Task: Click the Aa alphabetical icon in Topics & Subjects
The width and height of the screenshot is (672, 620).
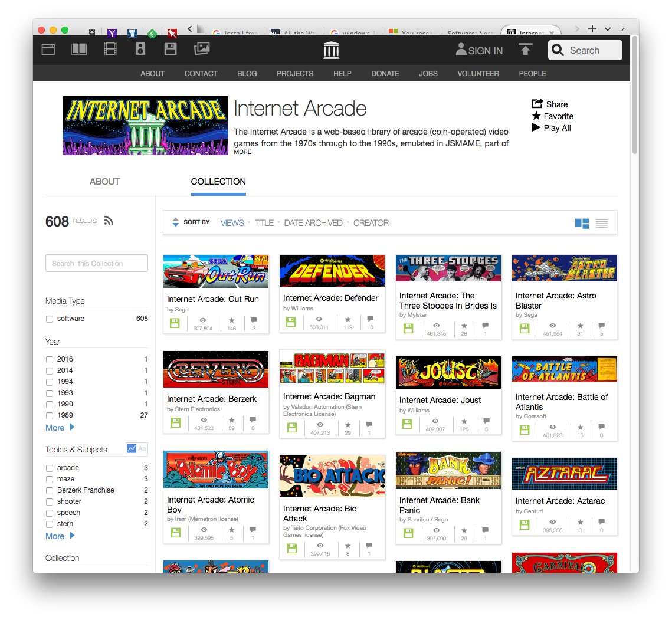Action: (142, 448)
